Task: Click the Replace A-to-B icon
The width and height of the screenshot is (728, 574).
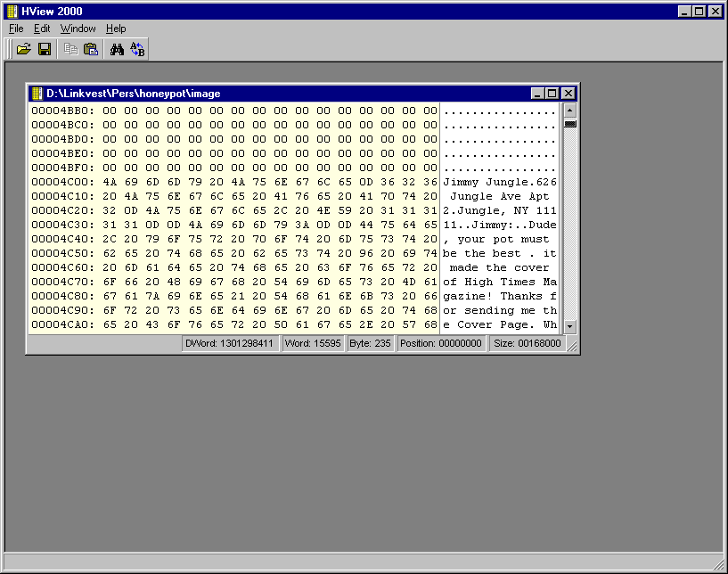Action: tap(137, 49)
